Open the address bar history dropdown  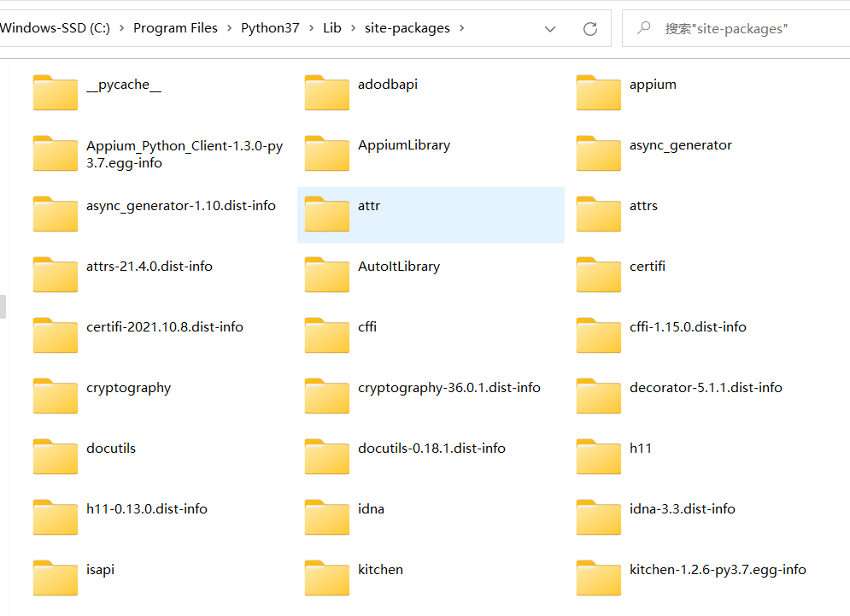(549, 29)
